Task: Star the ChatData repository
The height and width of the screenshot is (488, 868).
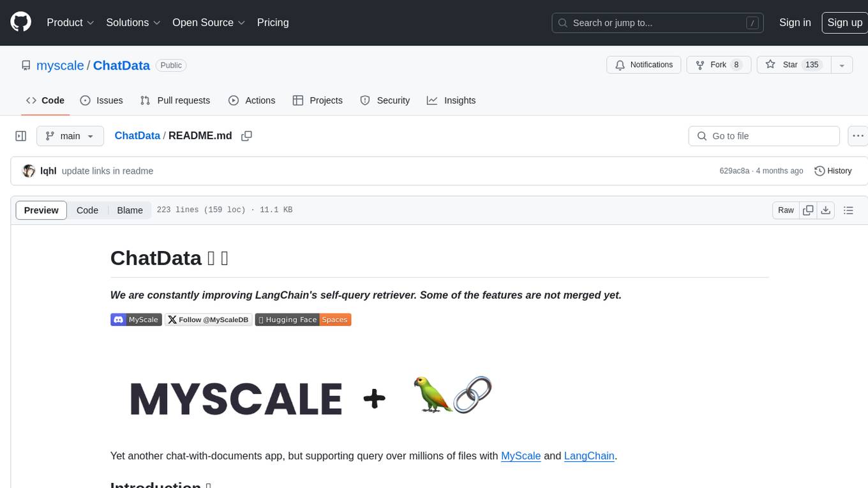Action: click(793, 65)
